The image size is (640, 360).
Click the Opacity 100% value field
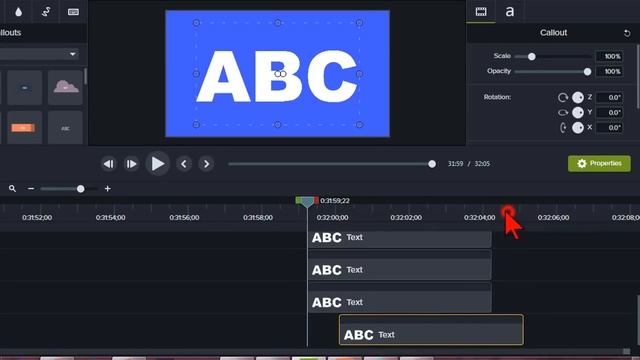coord(609,71)
